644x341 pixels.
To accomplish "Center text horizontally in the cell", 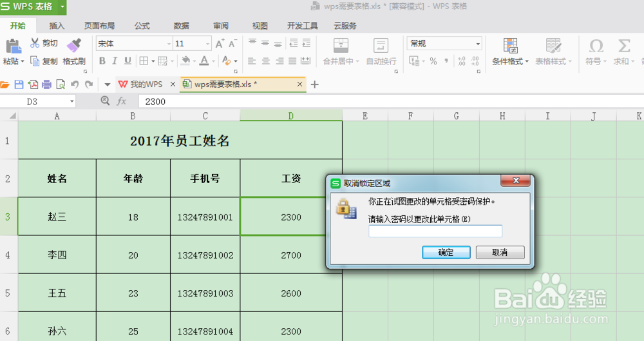I will [266, 61].
